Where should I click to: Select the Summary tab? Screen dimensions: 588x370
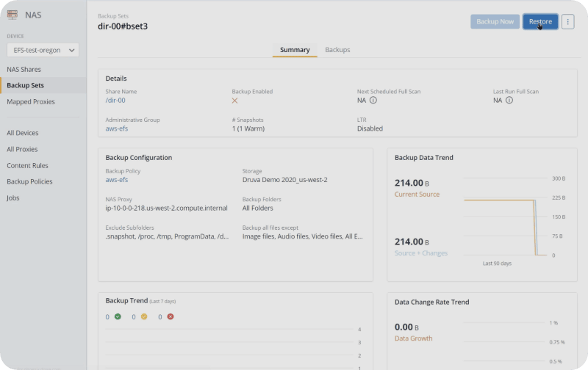tap(295, 50)
